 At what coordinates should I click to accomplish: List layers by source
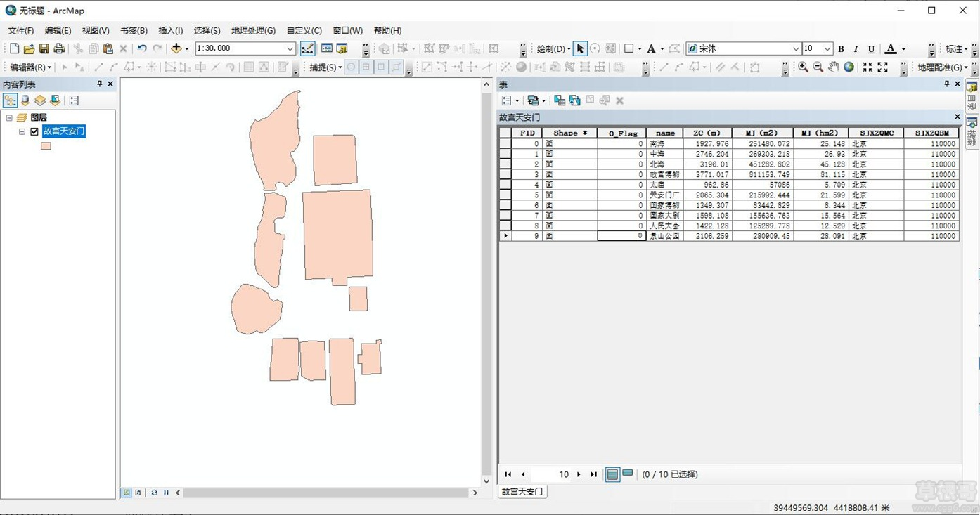click(25, 100)
